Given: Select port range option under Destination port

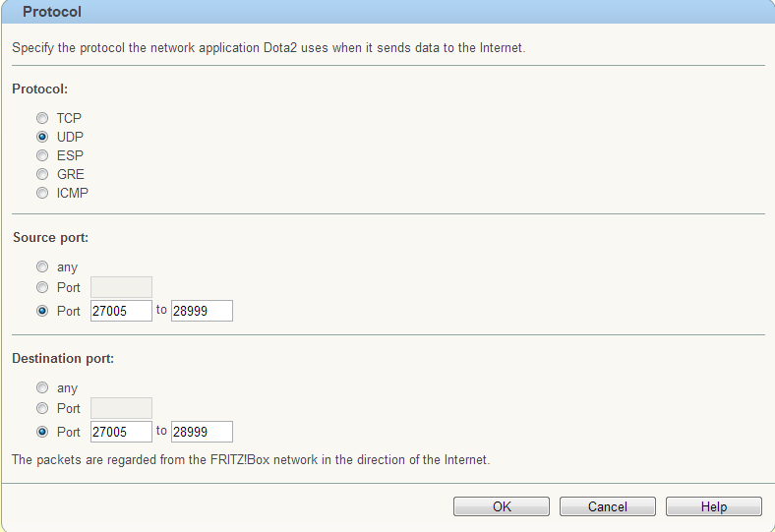Looking at the screenshot, I should pyautogui.click(x=42, y=432).
